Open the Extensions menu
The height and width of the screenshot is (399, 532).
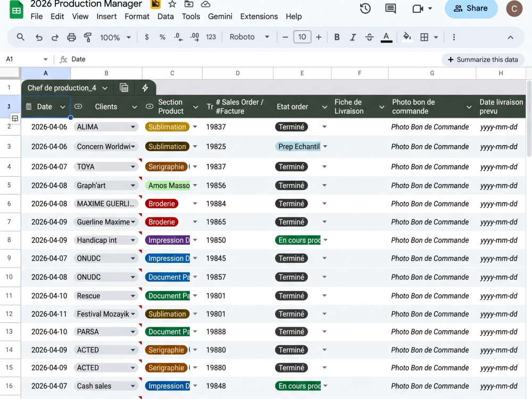coord(259,16)
